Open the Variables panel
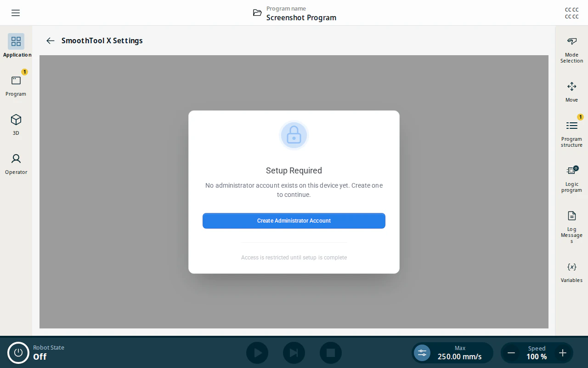This screenshot has height=368, width=588. click(x=571, y=272)
